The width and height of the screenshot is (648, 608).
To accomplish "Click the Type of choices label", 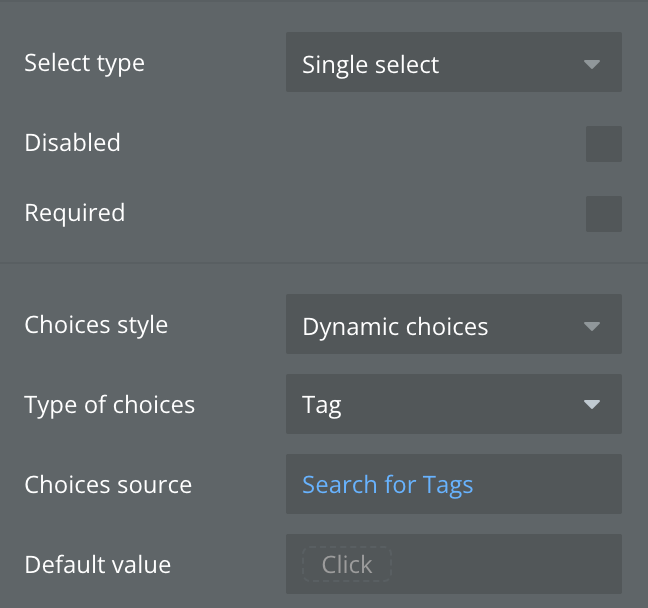I will point(109,405).
